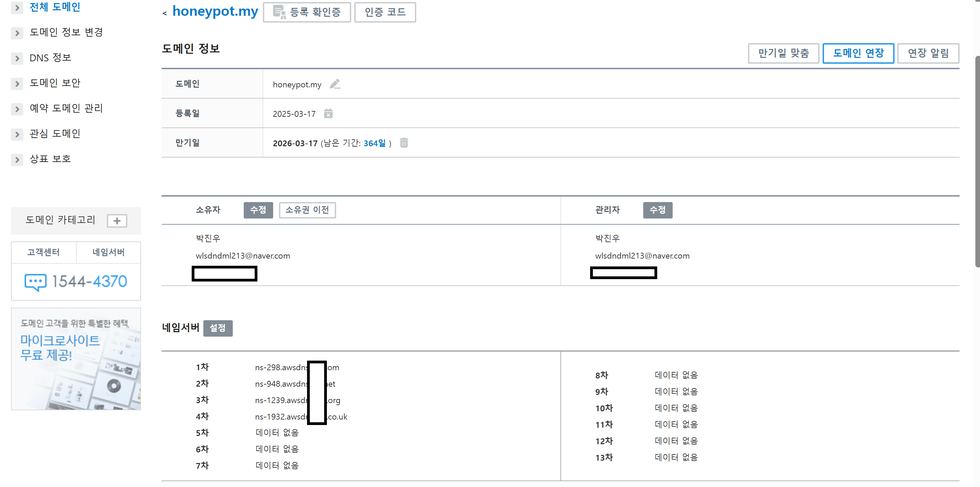
Task: Click the plus icon in 도메인 카테고리
Action: pyautogui.click(x=117, y=221)
